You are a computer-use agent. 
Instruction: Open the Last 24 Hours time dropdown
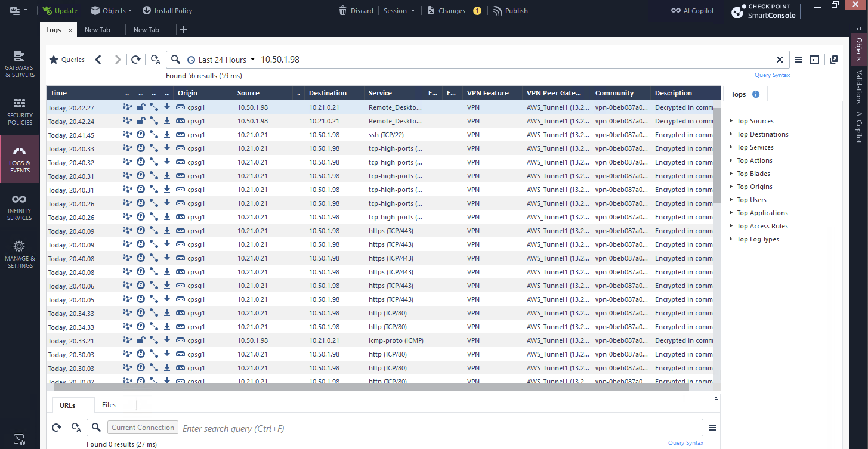221,60
